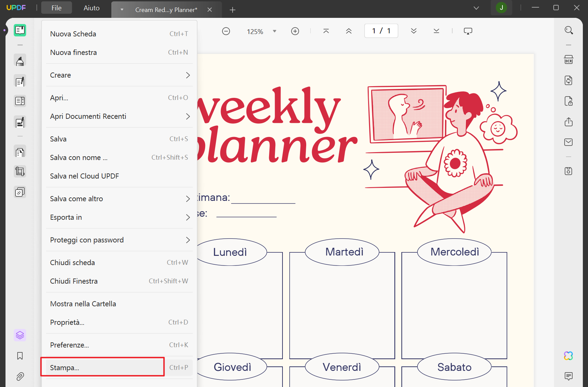Choose Mostra nella Cartella
588x387 pixels.
pyautogui.click(x=119, y=304)
